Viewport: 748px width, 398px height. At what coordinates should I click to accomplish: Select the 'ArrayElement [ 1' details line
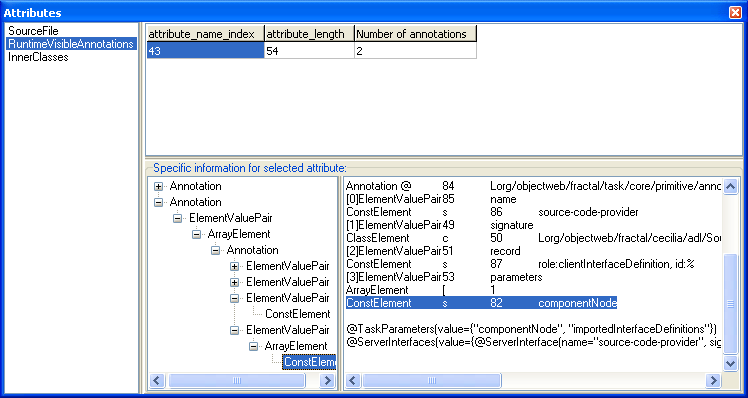[421, 290]
